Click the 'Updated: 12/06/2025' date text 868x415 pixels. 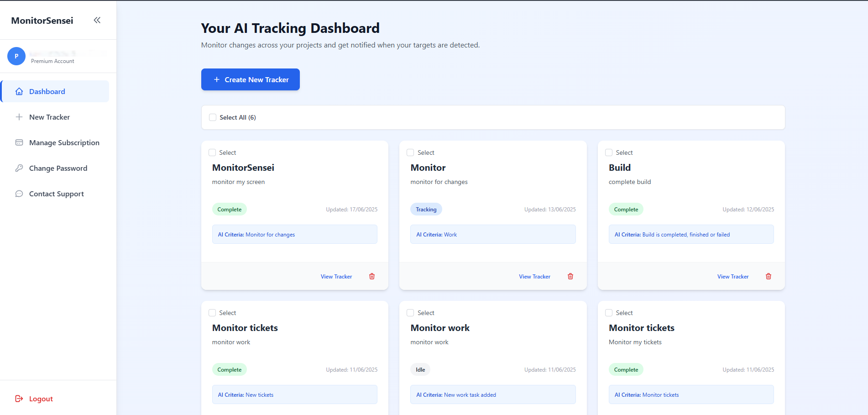[748, 210]
